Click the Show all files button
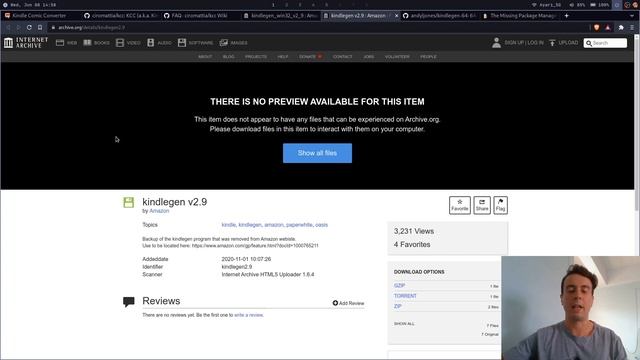 pos(317,153)
